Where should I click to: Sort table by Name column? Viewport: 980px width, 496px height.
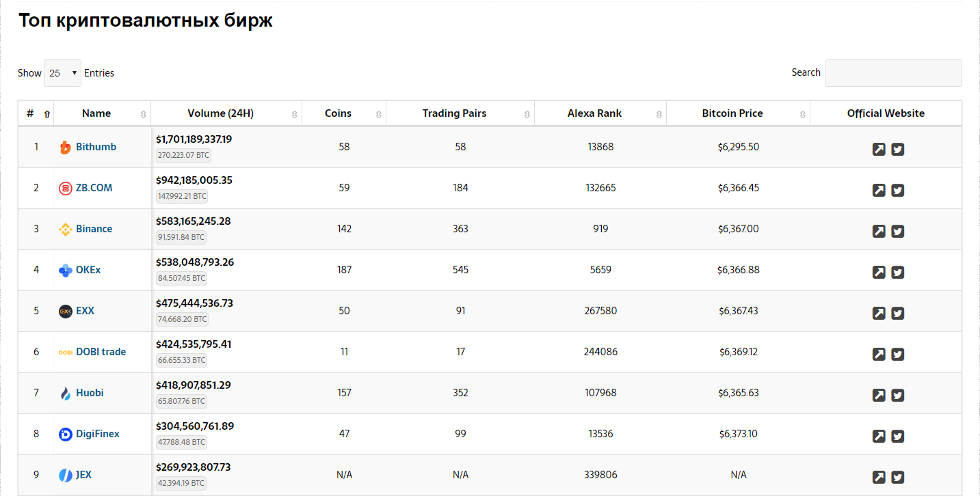pyautogui.click(x=103, y=113)
